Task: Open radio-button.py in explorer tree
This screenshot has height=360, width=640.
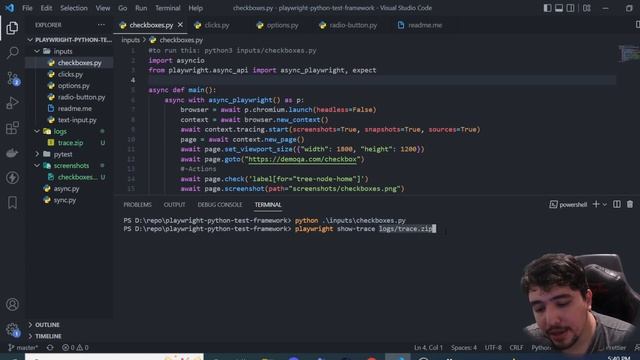Action: click(x=69, y=97)
